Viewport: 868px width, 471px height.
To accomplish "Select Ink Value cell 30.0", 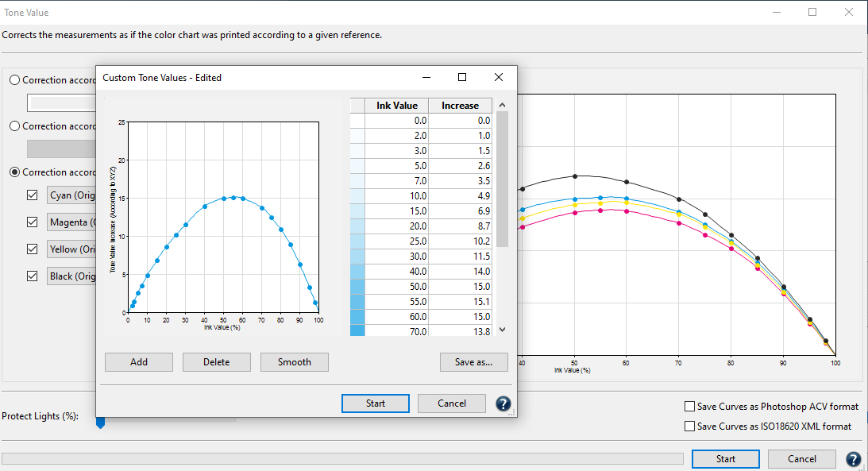I will point(397,257).
